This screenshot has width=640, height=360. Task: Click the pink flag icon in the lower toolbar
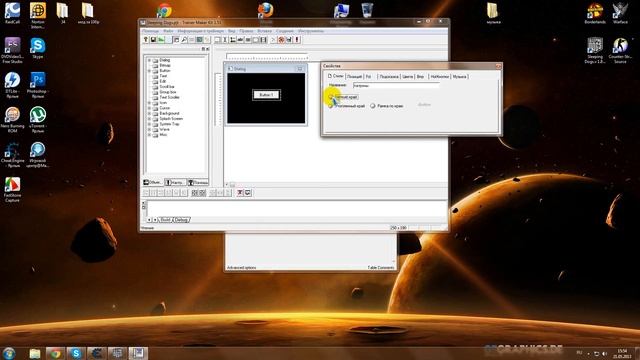pos(240,193)
